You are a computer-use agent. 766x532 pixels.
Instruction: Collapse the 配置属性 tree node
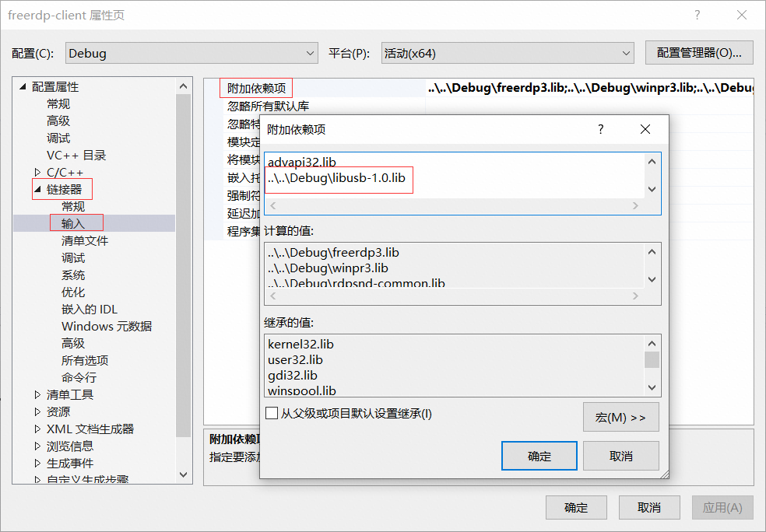coord(22,86)
